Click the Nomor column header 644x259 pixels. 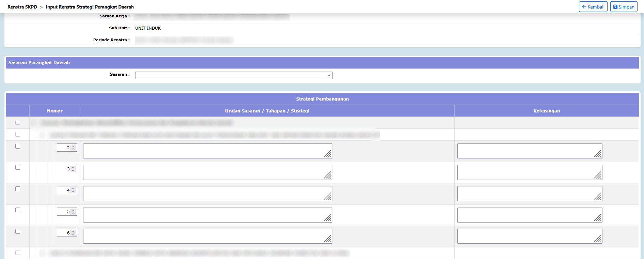click(55, 111)
